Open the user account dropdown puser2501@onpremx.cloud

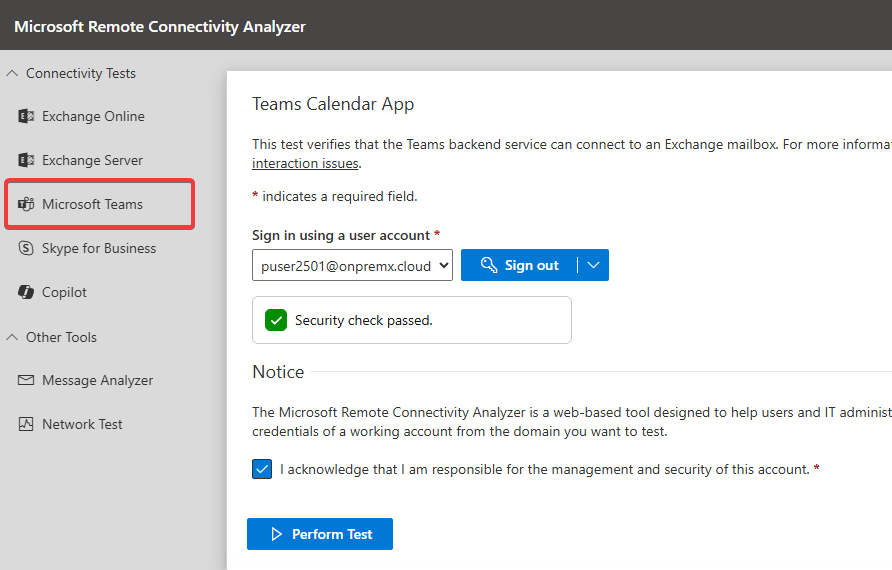352,265
